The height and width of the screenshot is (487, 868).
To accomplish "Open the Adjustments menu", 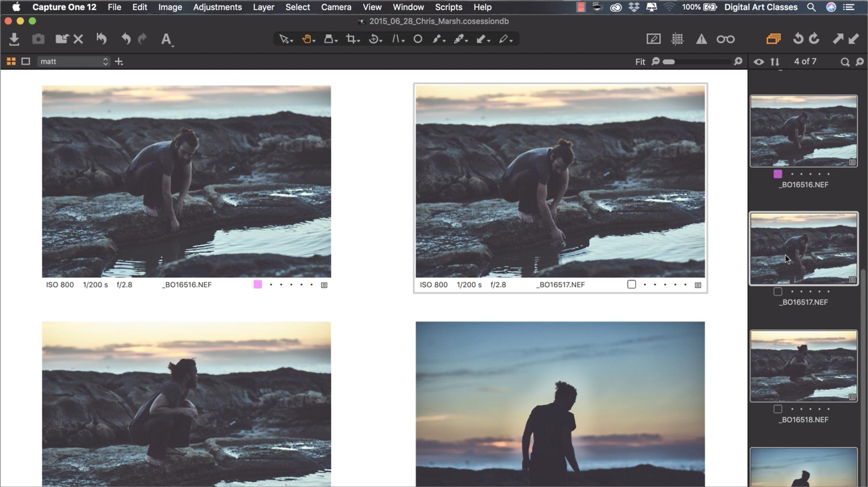I will (x=217, y=7).
